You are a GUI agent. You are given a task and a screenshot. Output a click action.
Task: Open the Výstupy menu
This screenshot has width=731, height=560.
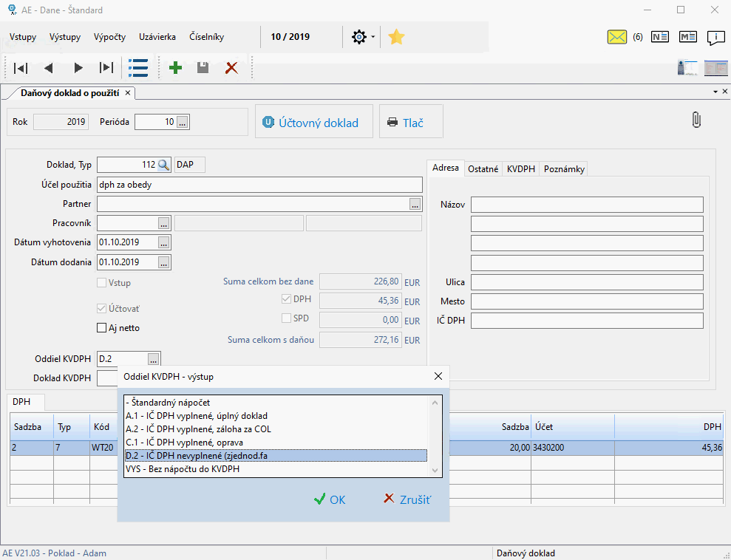pos(65,37)
